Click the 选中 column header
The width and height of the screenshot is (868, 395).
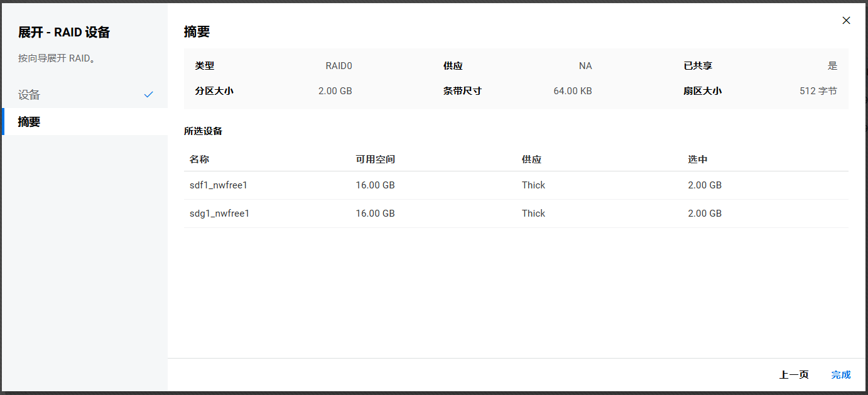pyautogui.click(x=697, y=160)
